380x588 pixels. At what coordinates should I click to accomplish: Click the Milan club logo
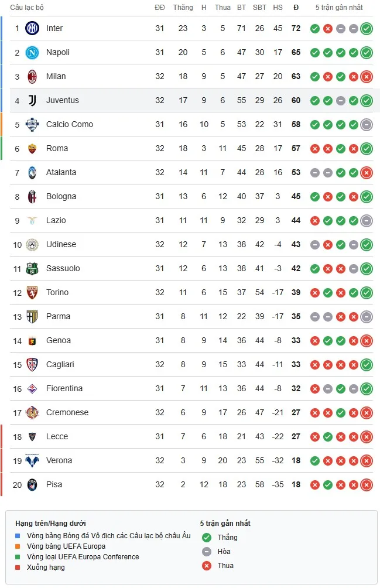tap(32, 76)
